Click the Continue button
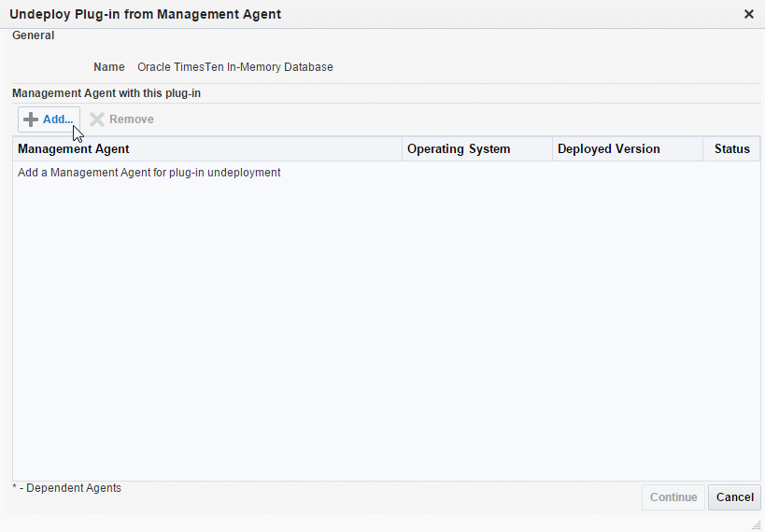The image size is (765, 532). pos(673,497)
